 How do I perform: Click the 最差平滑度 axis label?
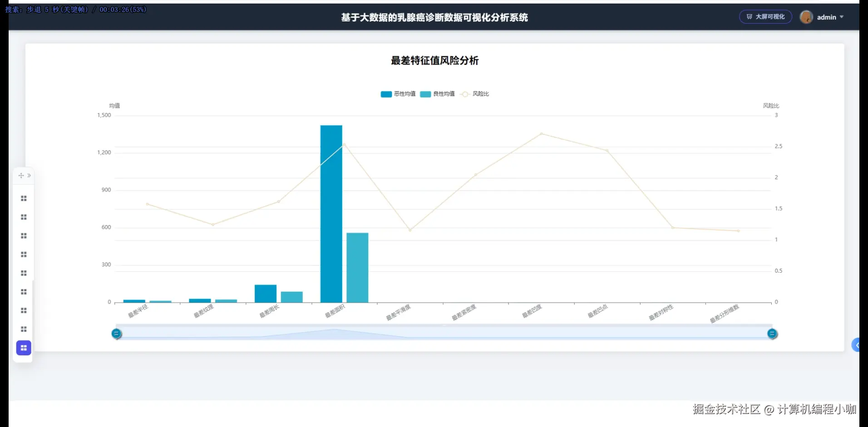pos(398,313)
